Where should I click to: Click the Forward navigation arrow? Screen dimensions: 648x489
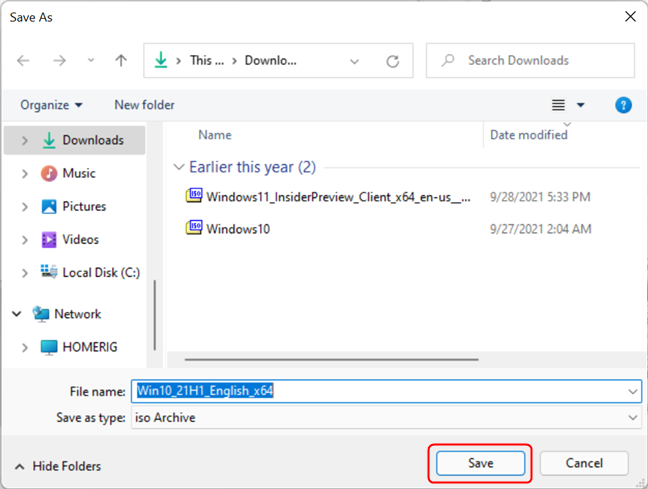(x=60, y=61)
